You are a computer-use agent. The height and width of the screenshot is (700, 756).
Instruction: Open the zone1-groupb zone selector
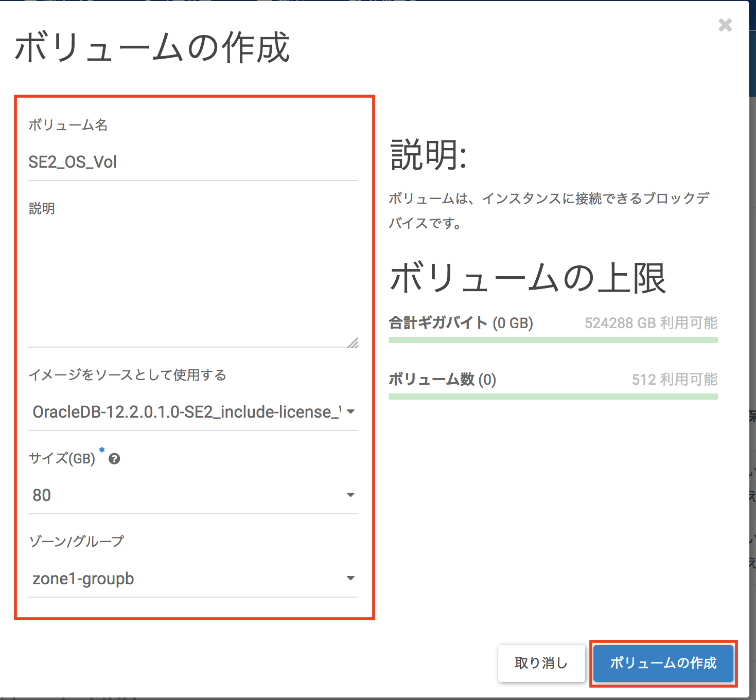[192, 579]
